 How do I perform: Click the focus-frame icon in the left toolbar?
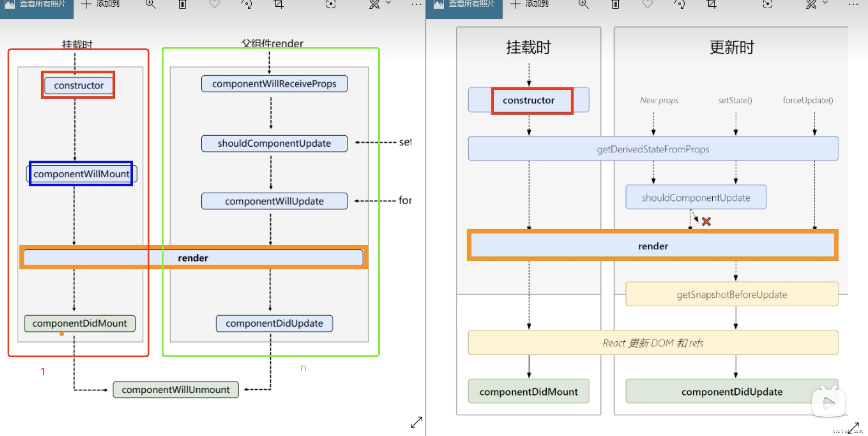tap(331, 4)
